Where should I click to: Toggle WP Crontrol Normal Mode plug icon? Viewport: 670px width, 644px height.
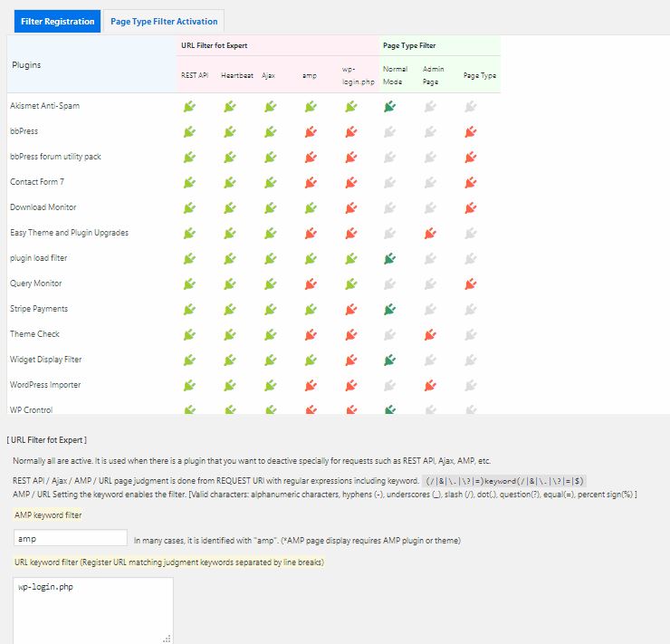pos(389,409)
